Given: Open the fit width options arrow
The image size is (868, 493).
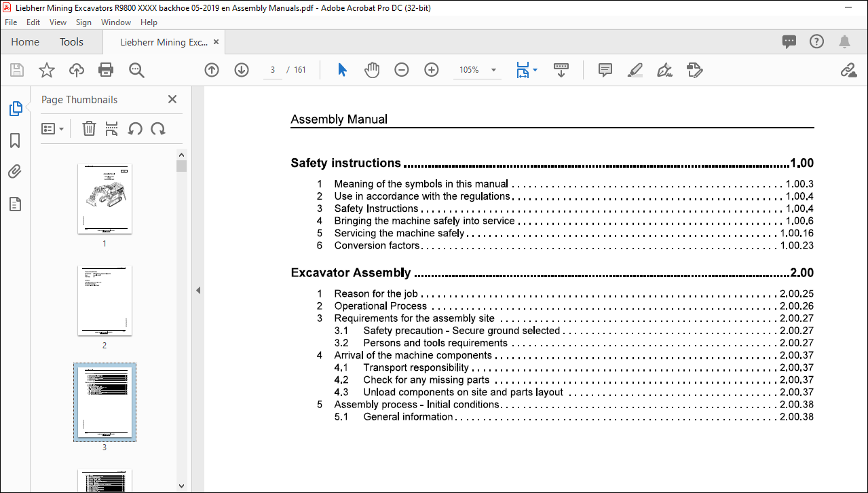Looking at the screenshot, I should click(535, 70).
